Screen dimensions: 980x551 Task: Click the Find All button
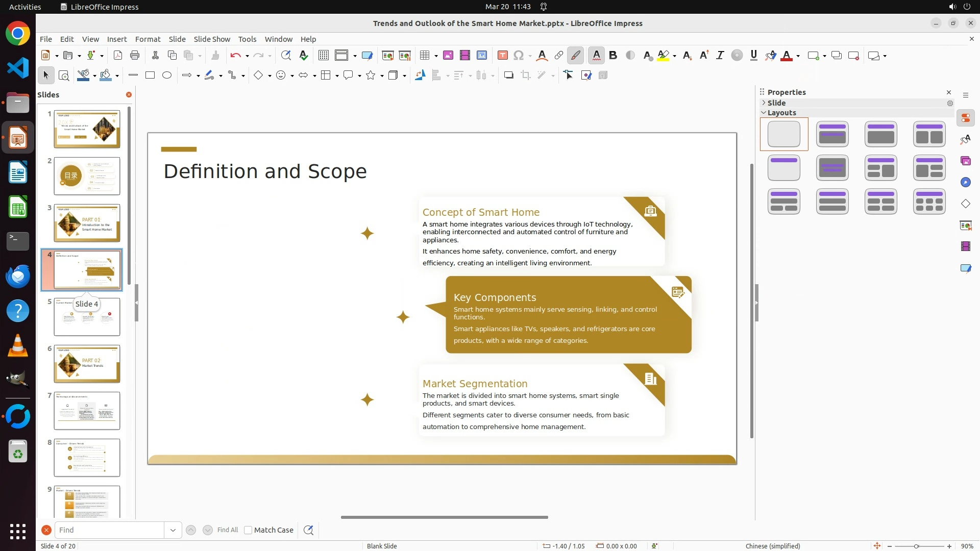227,530
